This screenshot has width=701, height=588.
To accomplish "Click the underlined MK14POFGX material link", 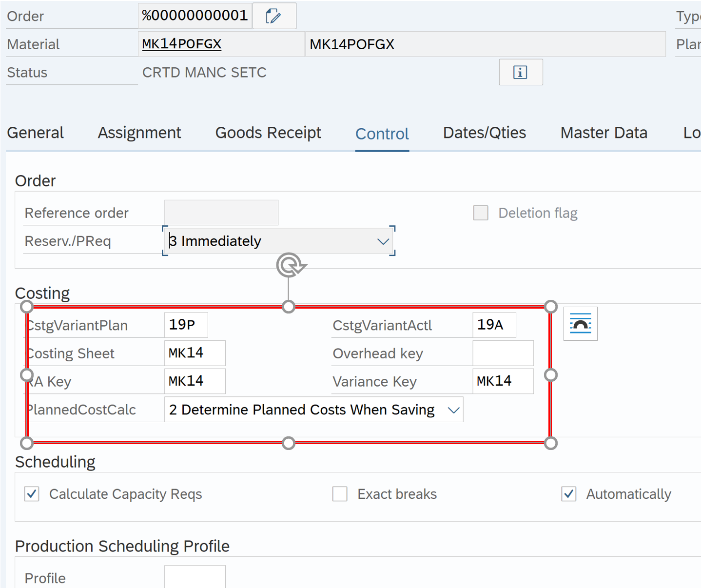I will click(x=181, y=44).
